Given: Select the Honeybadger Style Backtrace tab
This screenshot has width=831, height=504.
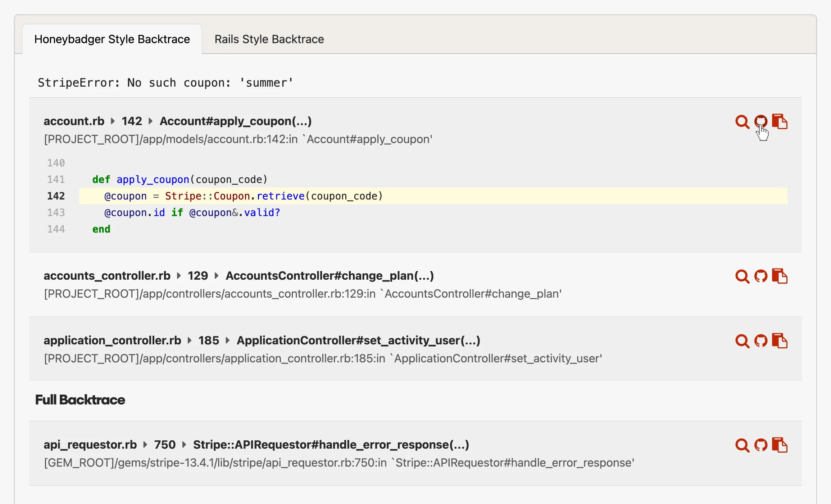Looking at the screenshot, I should pos(112,39).
